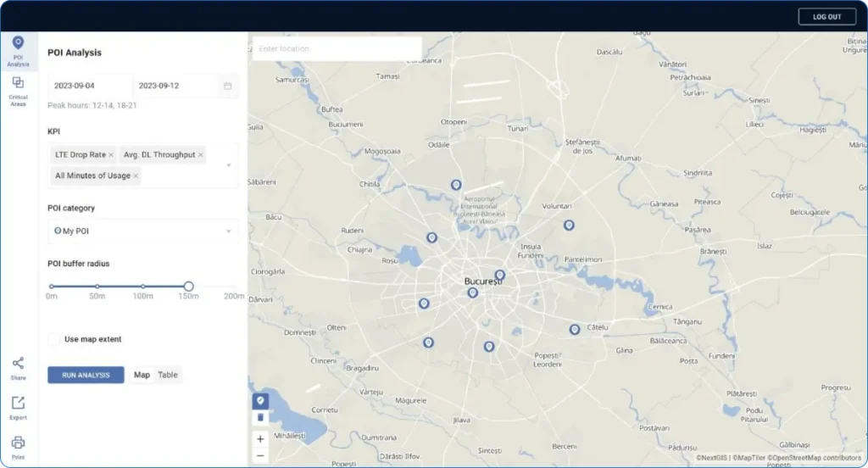The width and height of the screenshot is (868, 468).
Task: Switch to the Map view tab
Action: [x=142, y=375]
